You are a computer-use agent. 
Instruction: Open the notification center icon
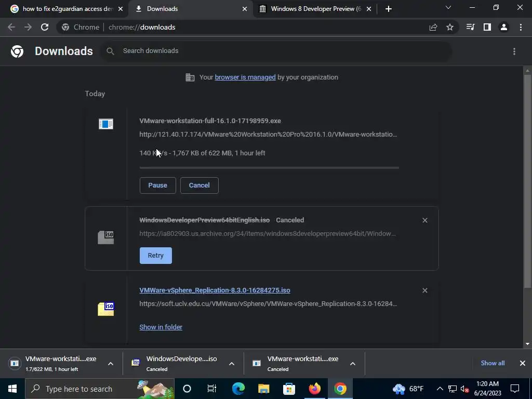pos(515,389)
